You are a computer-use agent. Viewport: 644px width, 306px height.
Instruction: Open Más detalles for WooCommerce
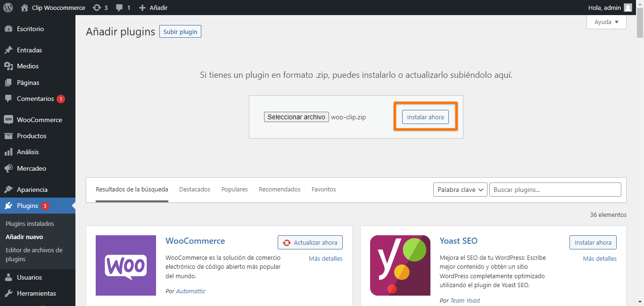tap(326, 258)
